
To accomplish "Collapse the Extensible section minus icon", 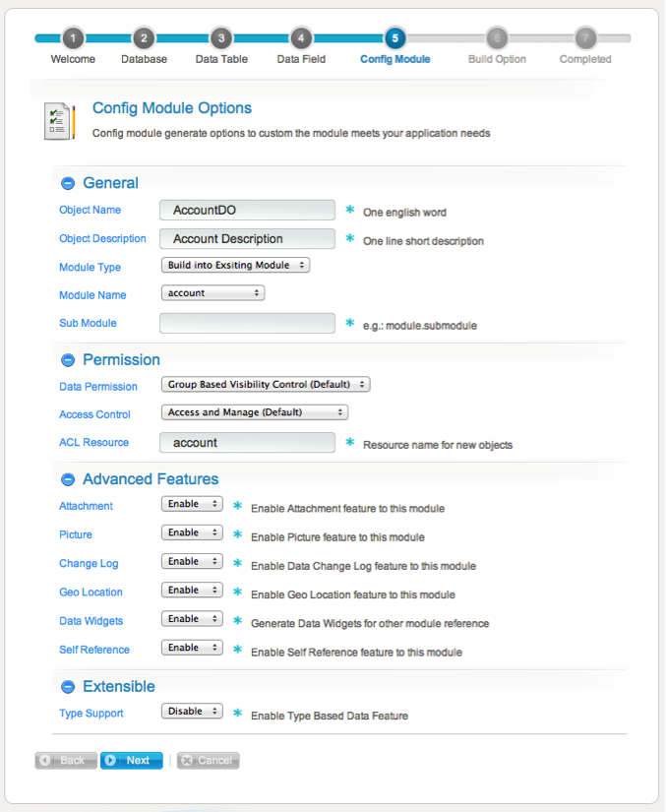I will [68, 687].
